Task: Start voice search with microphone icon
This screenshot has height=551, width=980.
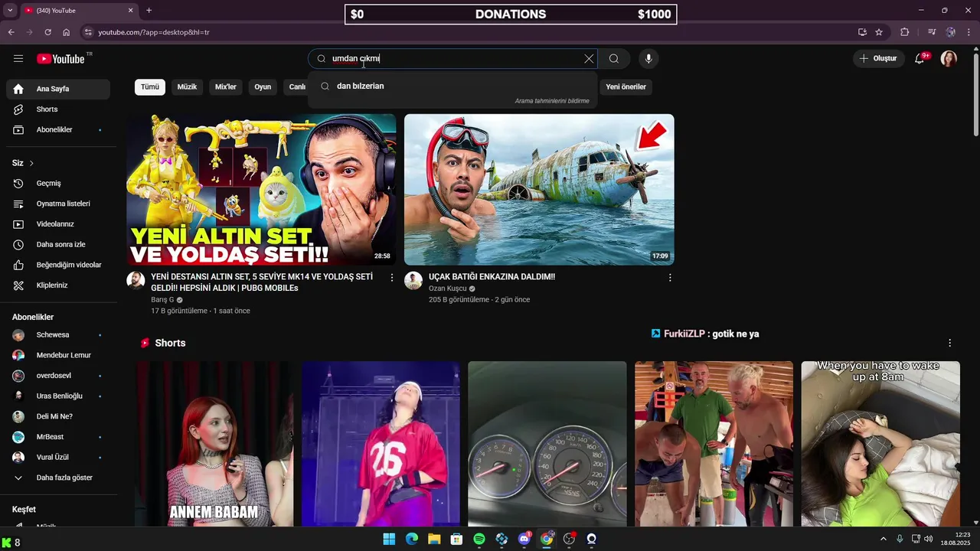Action: pos(648,59)
